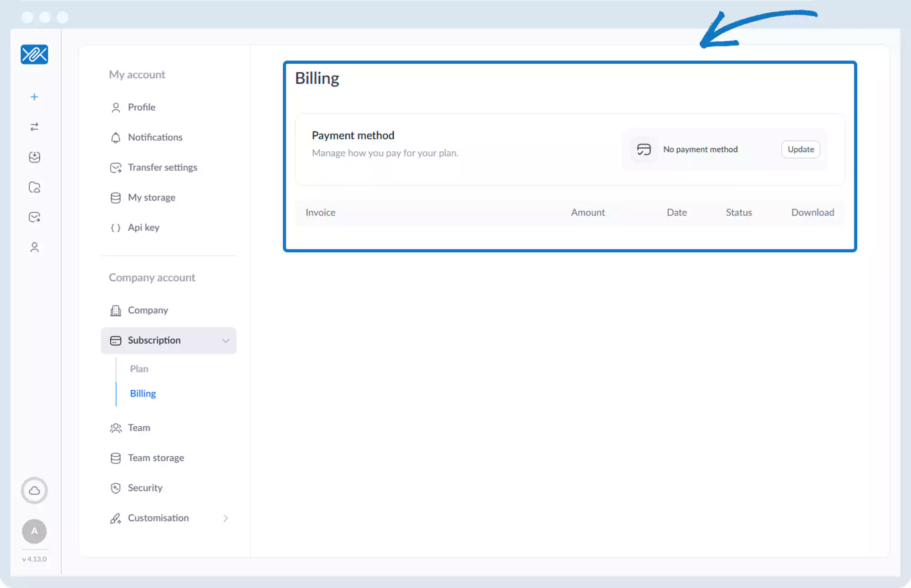This screenshot has width=911, height=588.
Task: Click the blue plus icon in sidebar
Action: [x=34, y=97]
